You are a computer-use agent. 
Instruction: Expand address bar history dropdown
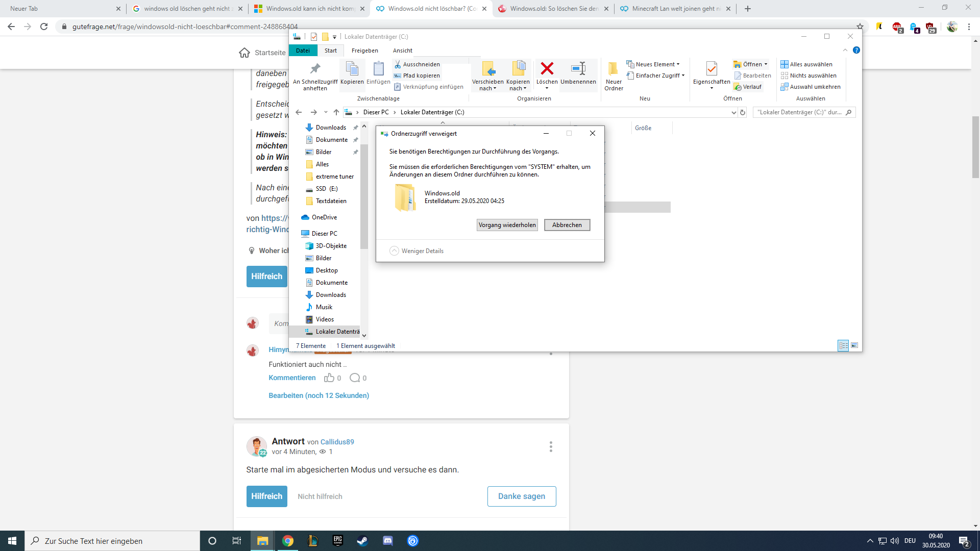tap(733, 112)
